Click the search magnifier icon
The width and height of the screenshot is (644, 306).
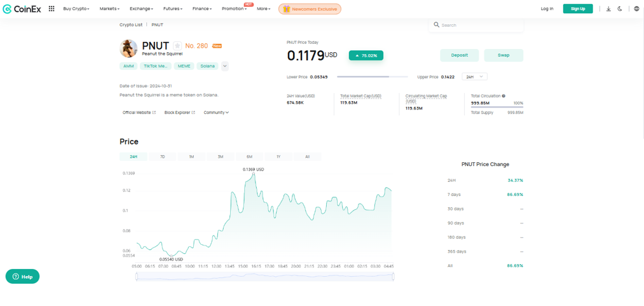pos(437,25)
